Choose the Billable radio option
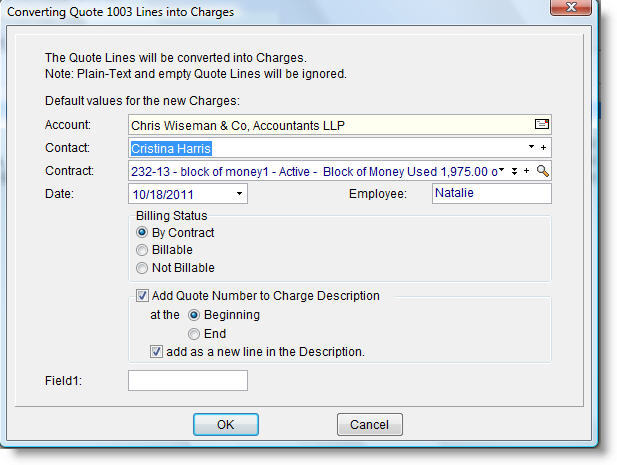The image size is (617, 465). [x=143, y=250]
